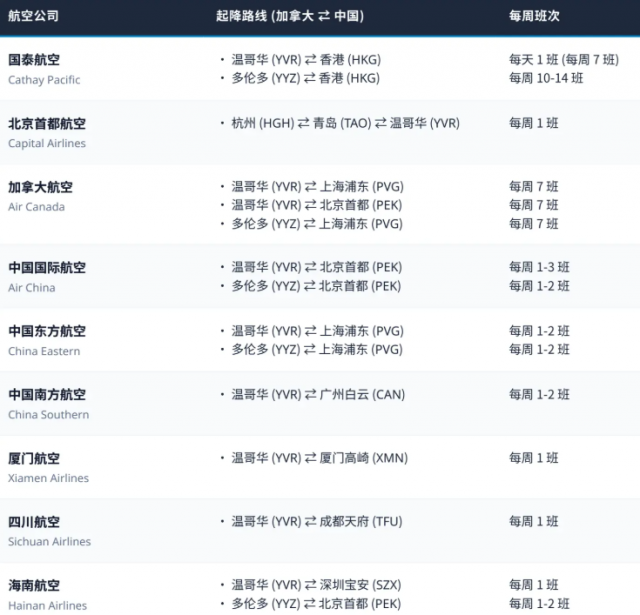Click Air Canada route 温哥华 ⇄ 北京首都 (PEK)

pyautogui.click(x=317, y=205)
